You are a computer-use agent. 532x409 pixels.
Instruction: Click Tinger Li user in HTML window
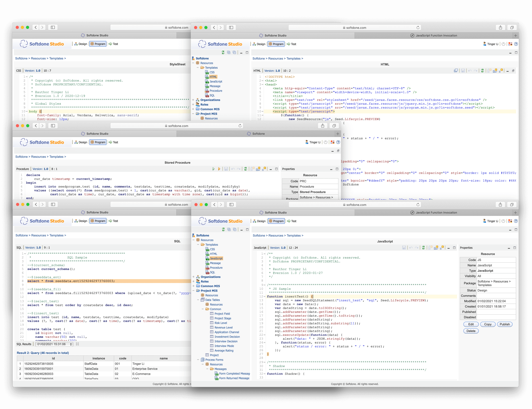490,44
